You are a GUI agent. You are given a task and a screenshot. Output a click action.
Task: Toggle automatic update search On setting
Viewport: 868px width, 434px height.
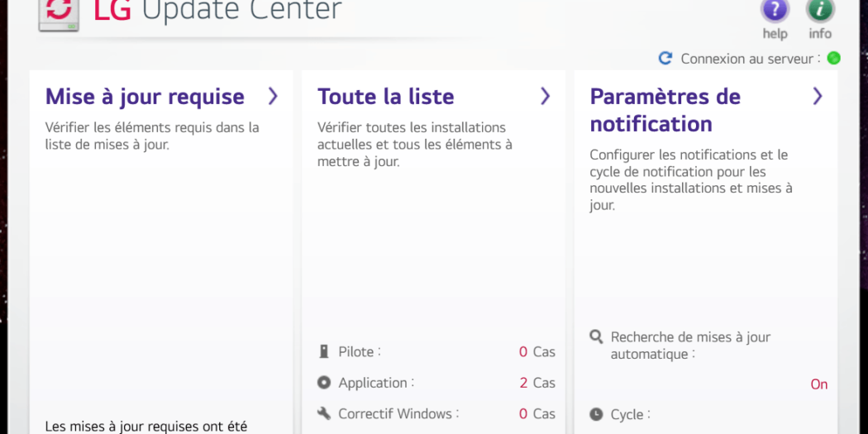tap(818, 384)
